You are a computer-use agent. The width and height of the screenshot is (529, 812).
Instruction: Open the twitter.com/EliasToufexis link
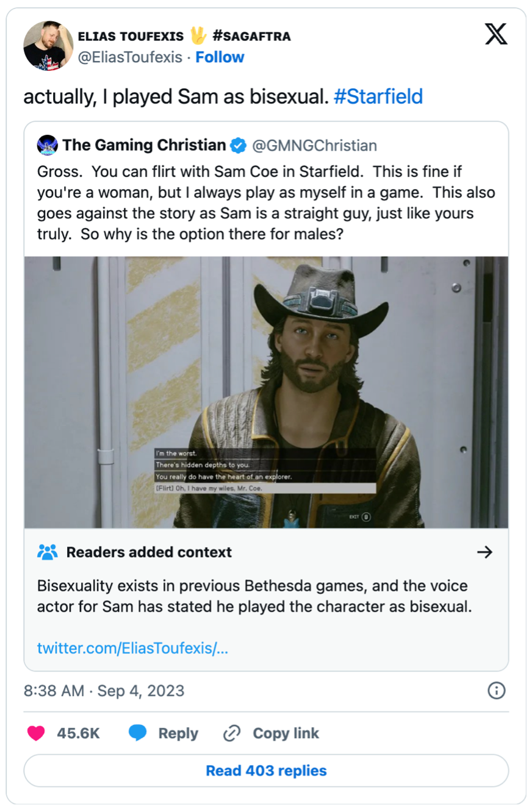[x=132, y=647]
